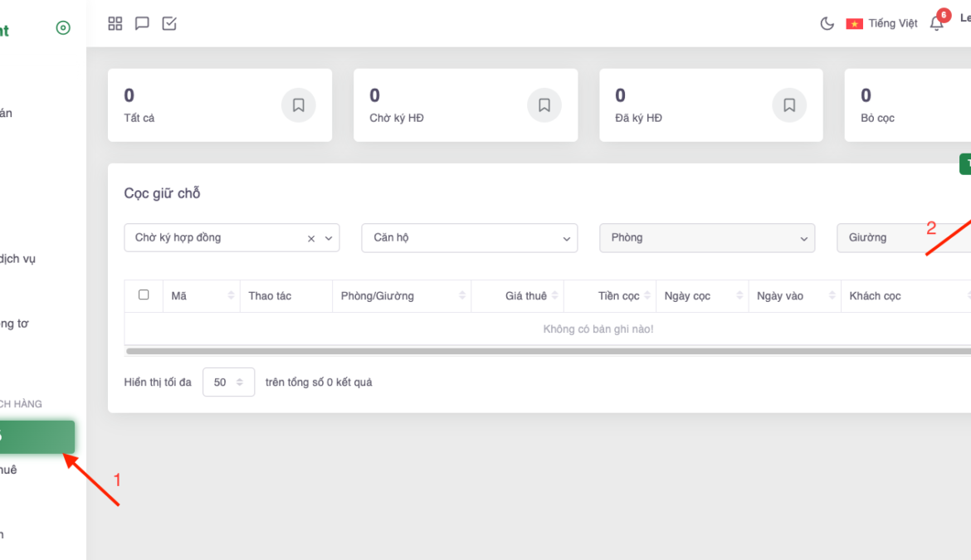
Task: Click bookmark icon on Tất cả card
Action: coord(299,105)
